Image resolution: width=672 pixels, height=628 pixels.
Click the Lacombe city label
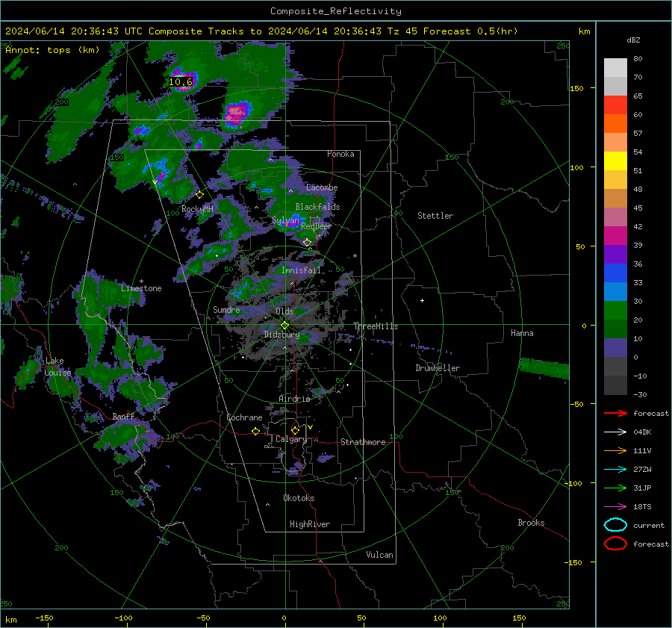pos(322,187)
